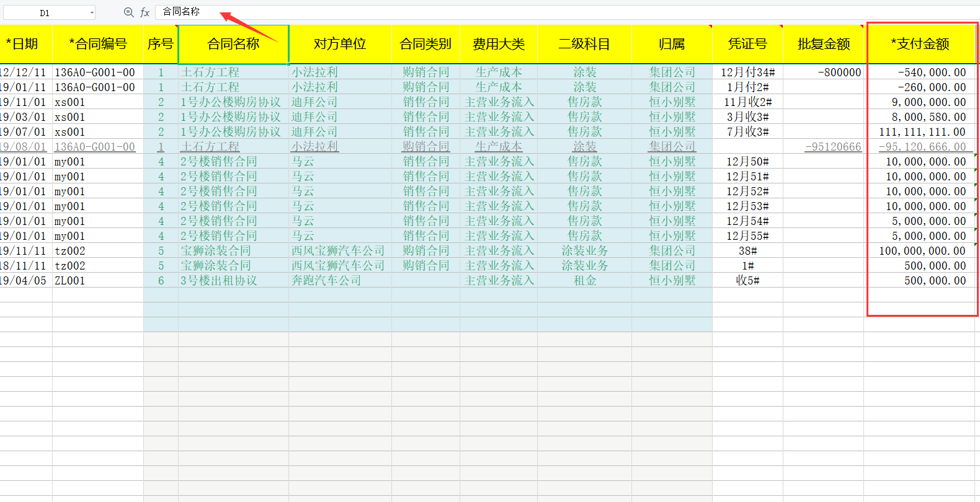The height and width of the screenshot is (502, 980).
Task: Click payment amount 100,000,000.00
Action: [920, 251]
